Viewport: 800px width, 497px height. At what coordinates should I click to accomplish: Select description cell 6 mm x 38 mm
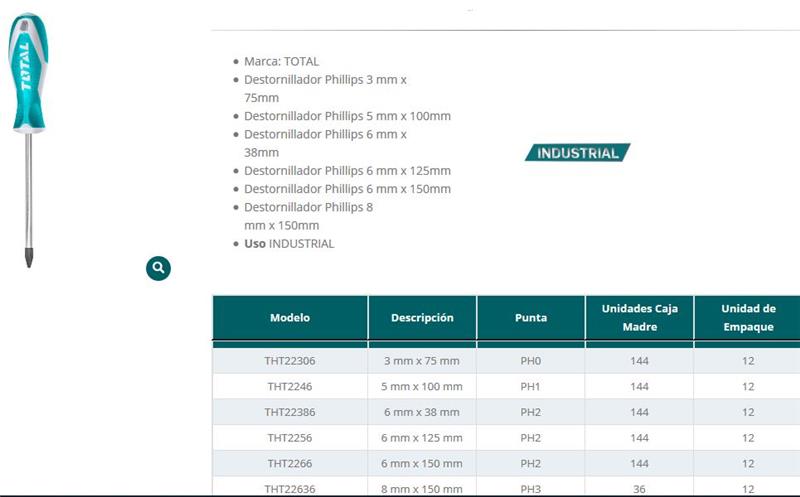[422, 412]
